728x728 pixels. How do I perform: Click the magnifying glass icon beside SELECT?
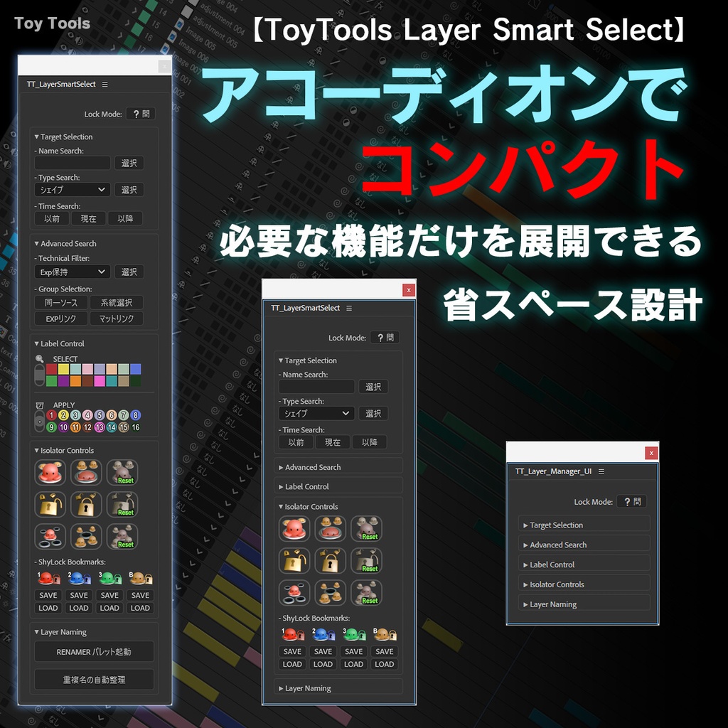pyautogui.click(x=38, y=358)
